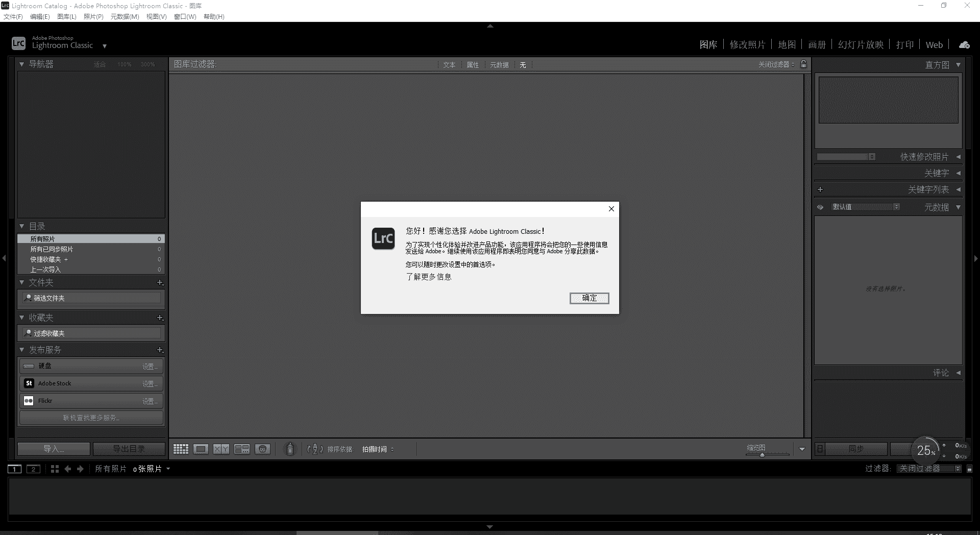Open Compare view (XY icon)
The image size is (980, 535).
pyautogui.click(x=221, y=449)
